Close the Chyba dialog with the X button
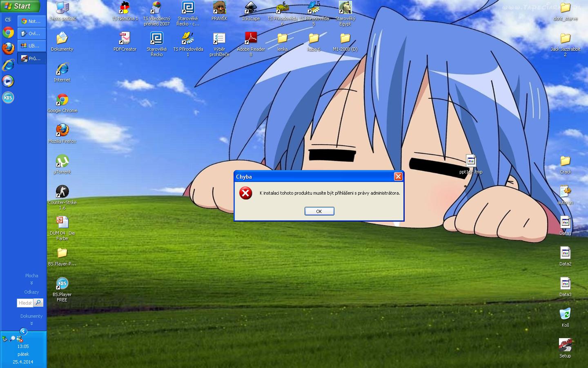The height and width of the screenshot is (368, 588). pyautogui.click(x=398, y=176)
